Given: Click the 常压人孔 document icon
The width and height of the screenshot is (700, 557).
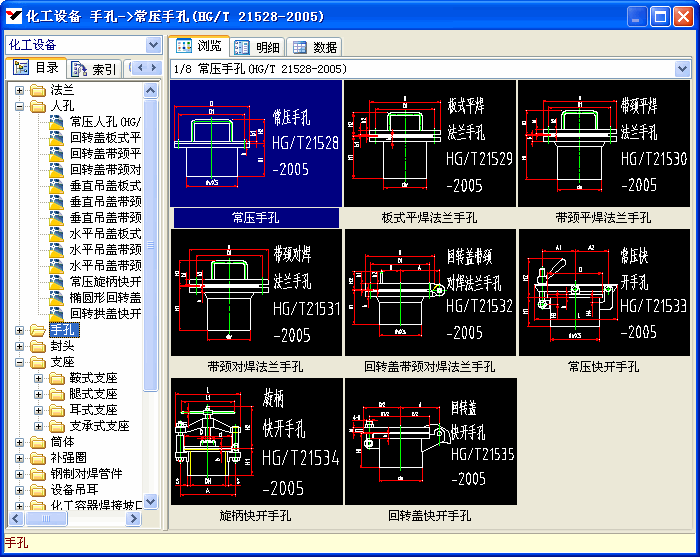Looking at the screenshot, I should click(57, 122).
